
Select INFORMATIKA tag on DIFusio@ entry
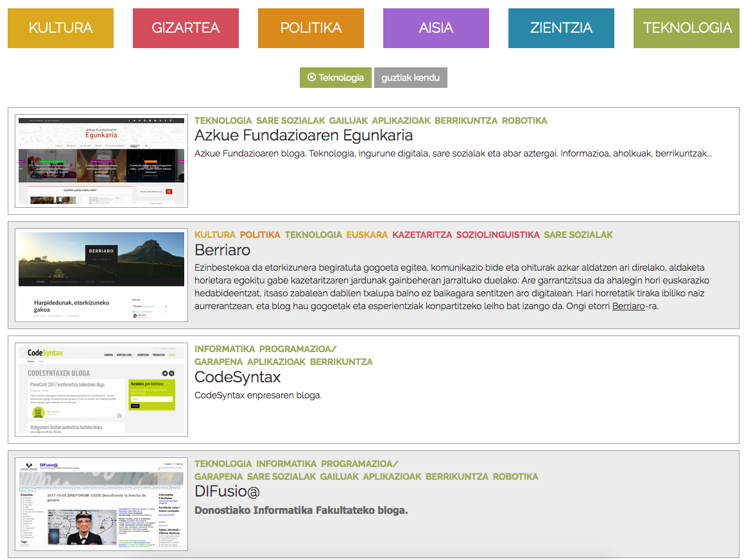pyautogui.click(x=286, y=464)
